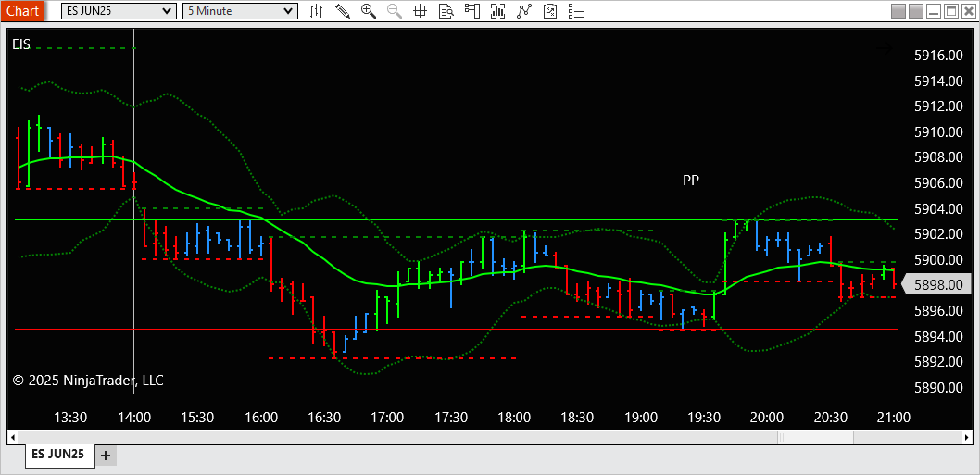Screen dimensions: 980x475
Task: Expand the ES JUN25 instrument dropdown
Action: pos(119,10)
